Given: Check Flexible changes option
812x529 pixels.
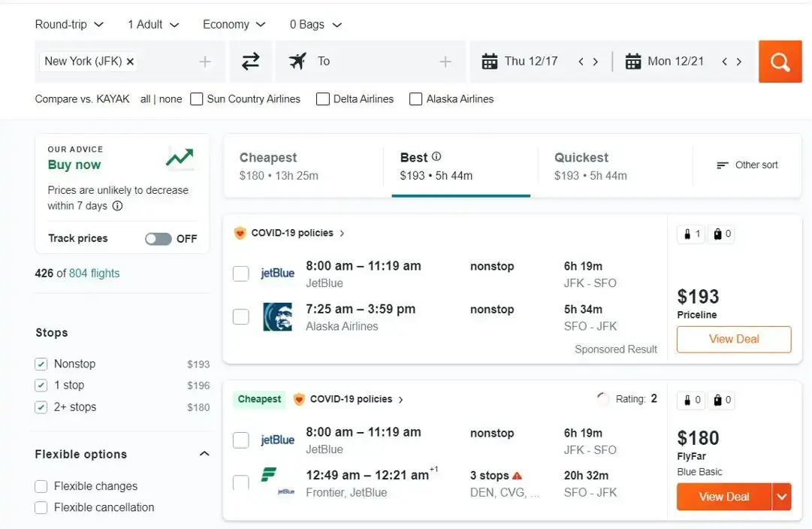Looking at the screenshot, I should (41, 486).
